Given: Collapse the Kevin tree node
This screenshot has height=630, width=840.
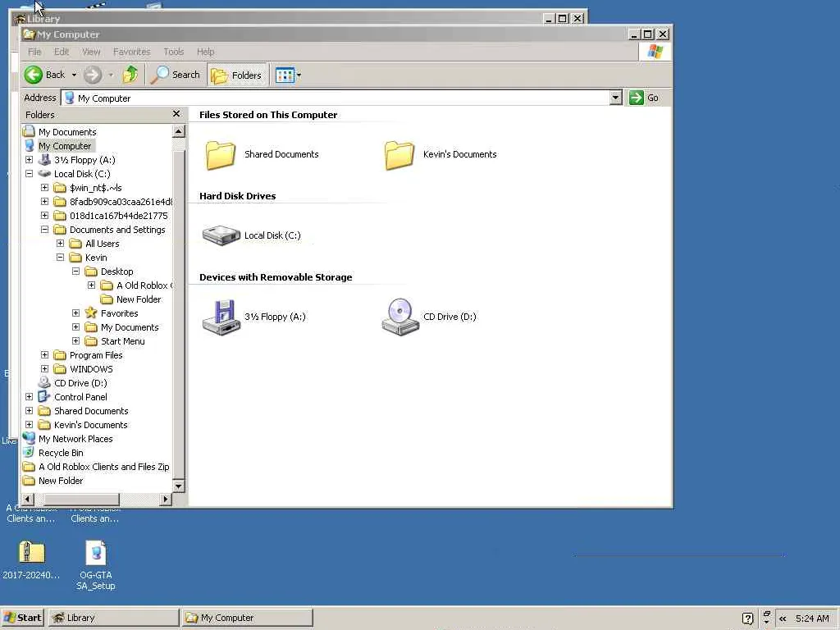Looking at the screenshot, I should pyautogui.click(x=60, y=257).
